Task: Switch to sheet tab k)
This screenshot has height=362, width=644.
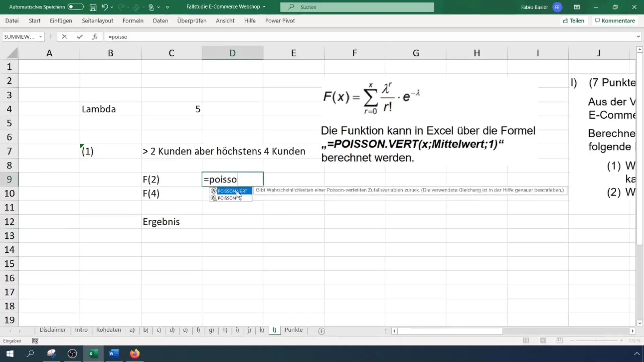Action: pos(262,330)
